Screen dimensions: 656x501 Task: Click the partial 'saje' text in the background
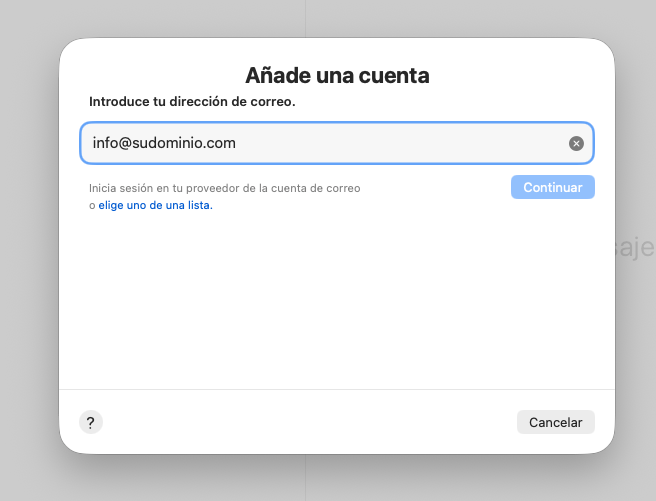point(634,247)
